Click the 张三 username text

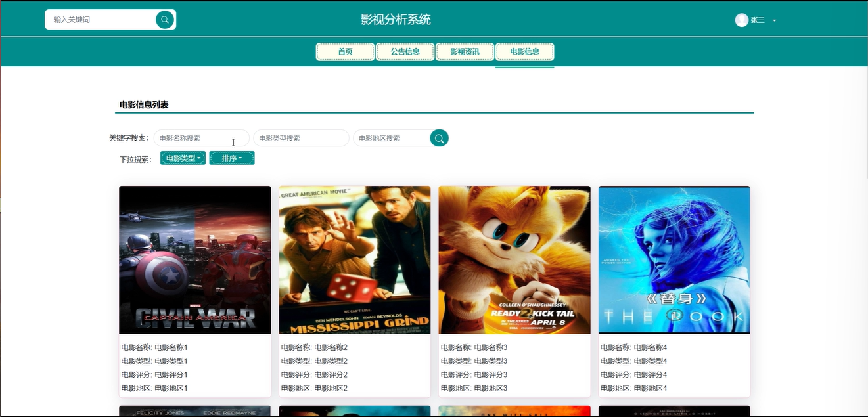pyautogui.click(x=758, y=20)
